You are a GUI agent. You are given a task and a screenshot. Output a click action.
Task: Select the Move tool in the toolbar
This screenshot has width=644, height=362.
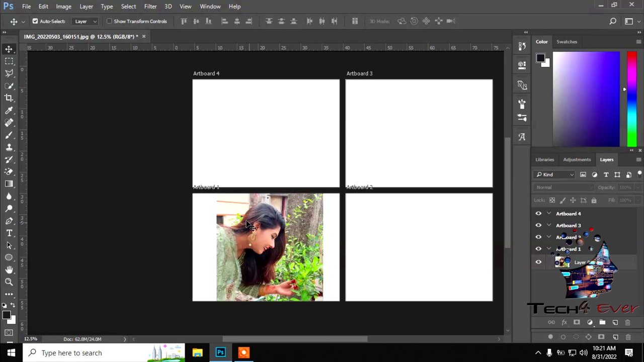pyautogui.click(x=9, y=49)
